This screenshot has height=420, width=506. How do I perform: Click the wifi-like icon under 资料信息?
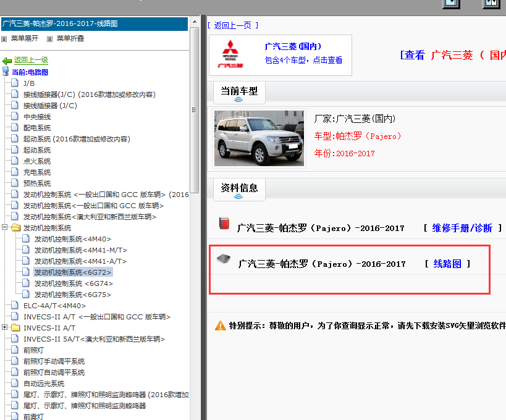point(238,196)
